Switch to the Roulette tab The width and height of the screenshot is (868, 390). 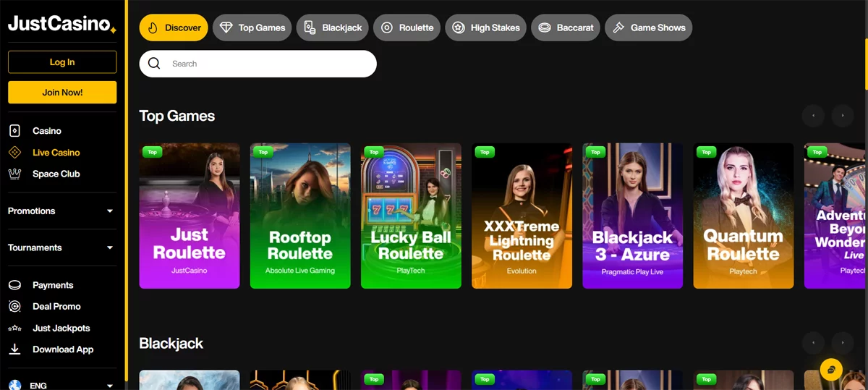tap(407, 27)
